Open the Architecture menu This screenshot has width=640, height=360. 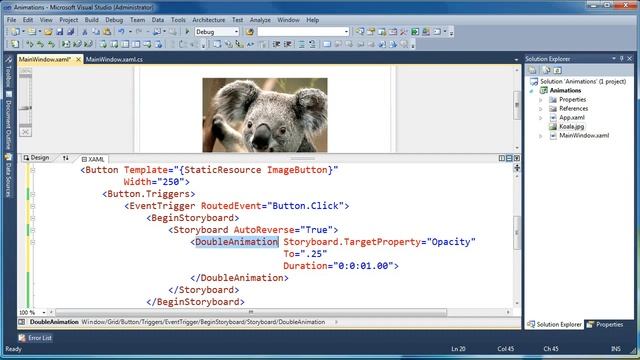209,20
